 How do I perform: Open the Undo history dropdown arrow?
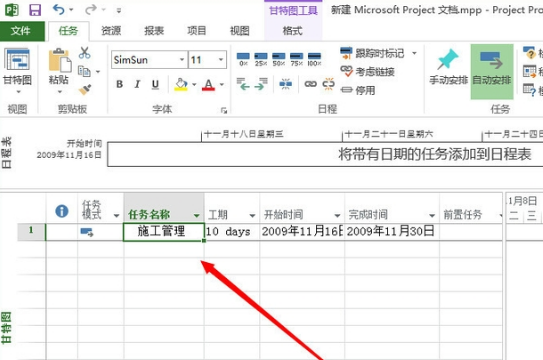coord(71,10)
